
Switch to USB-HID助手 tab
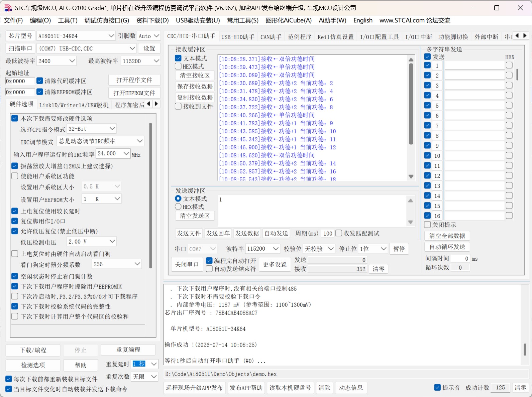pyautogui.click(x=238, y=37)
